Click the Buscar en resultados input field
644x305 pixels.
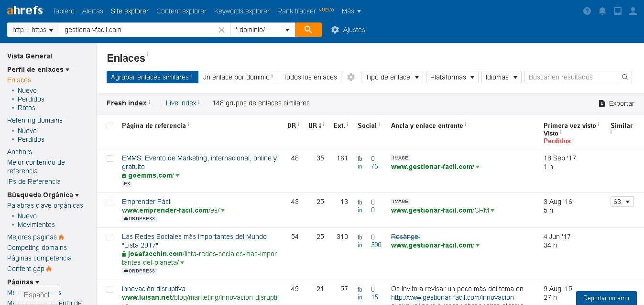tap(571, 77)
